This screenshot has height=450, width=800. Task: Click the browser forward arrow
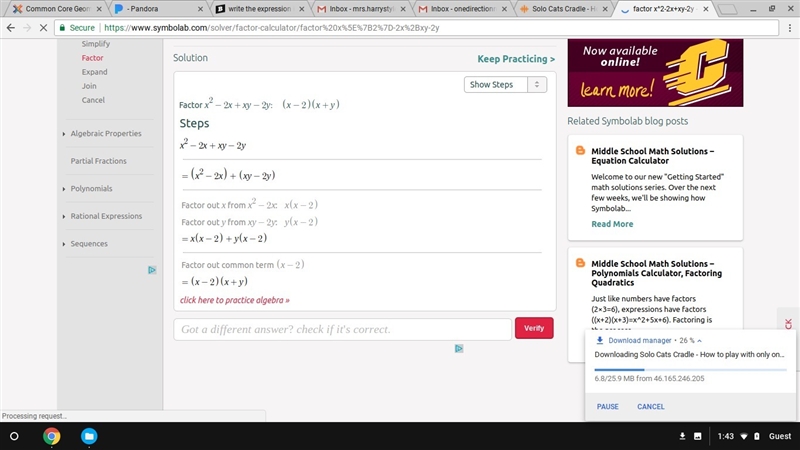[27, 28]
